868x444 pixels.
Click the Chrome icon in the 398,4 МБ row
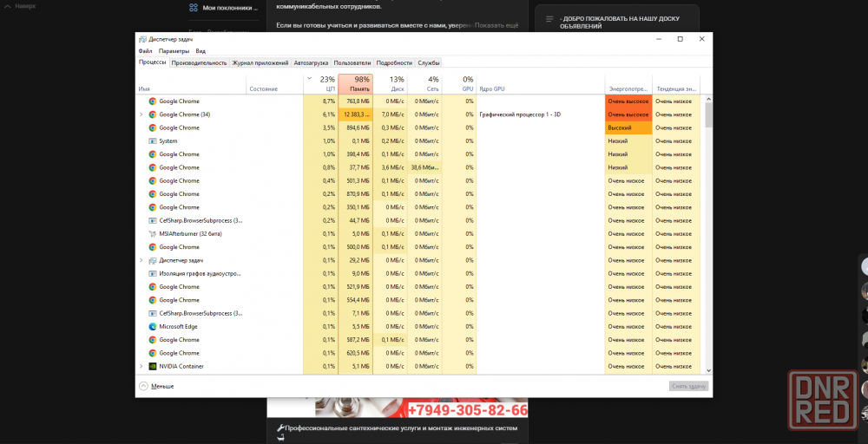(152, 154)
